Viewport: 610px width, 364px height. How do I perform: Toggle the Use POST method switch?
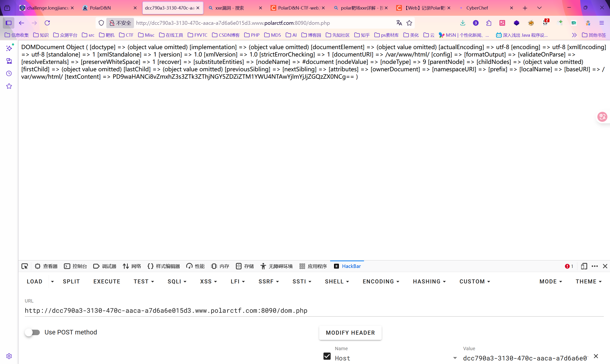(32, 332)
